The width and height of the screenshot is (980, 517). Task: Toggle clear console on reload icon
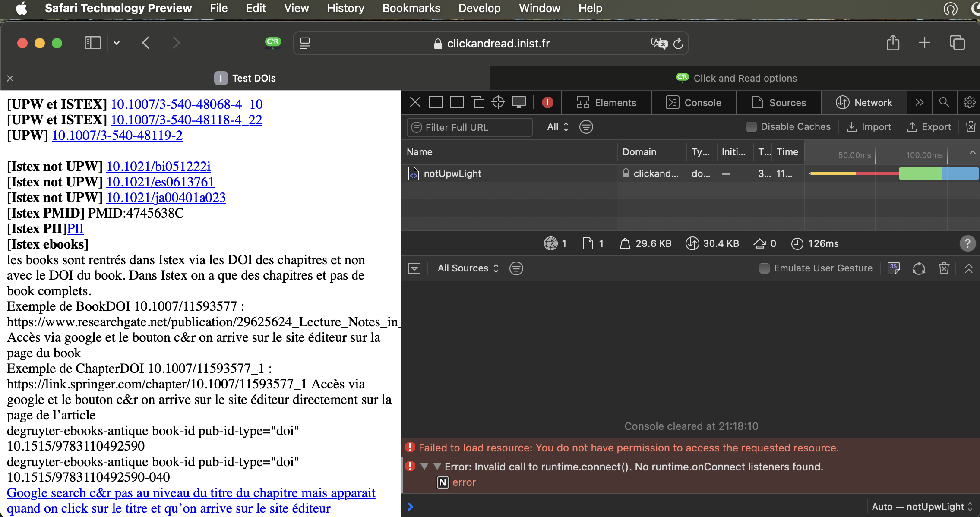pyautogui.click(x=919, y=268)
